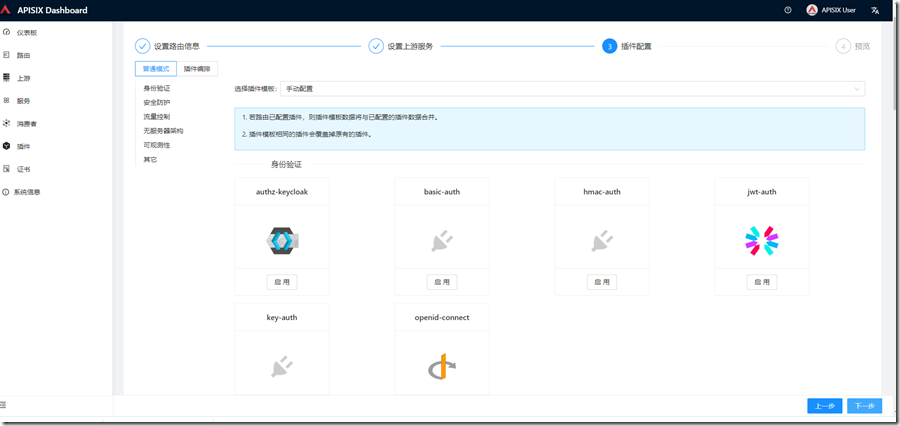Click the 插件 plugin sidebar icon
Image resolution: width=900 pixels, height=426 pixels.
(x=6, y=146)
